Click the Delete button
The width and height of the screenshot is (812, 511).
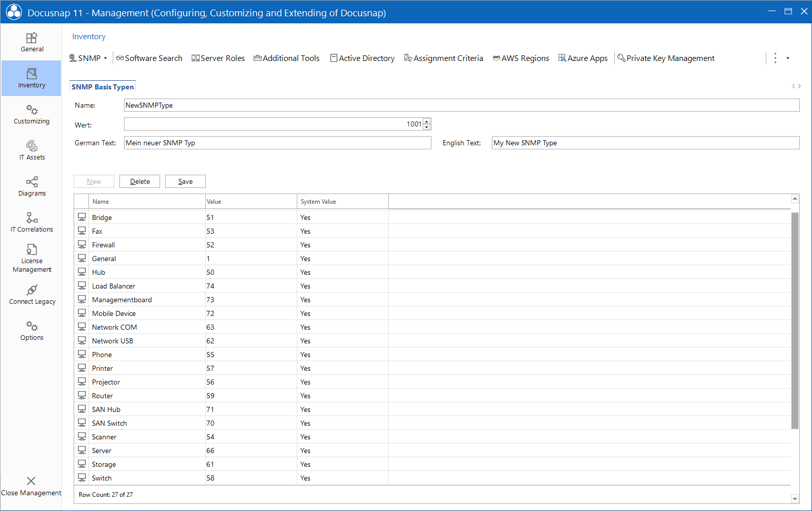coord(140,181)
